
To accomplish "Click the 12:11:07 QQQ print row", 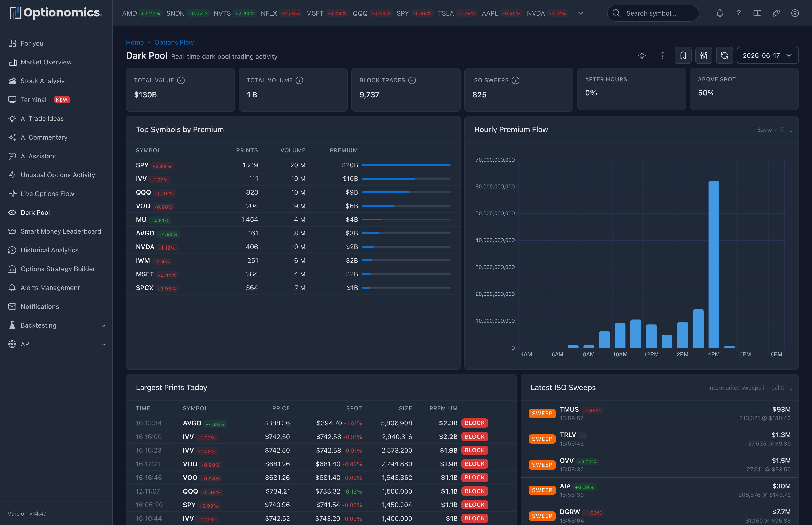I will pos(321,491).
